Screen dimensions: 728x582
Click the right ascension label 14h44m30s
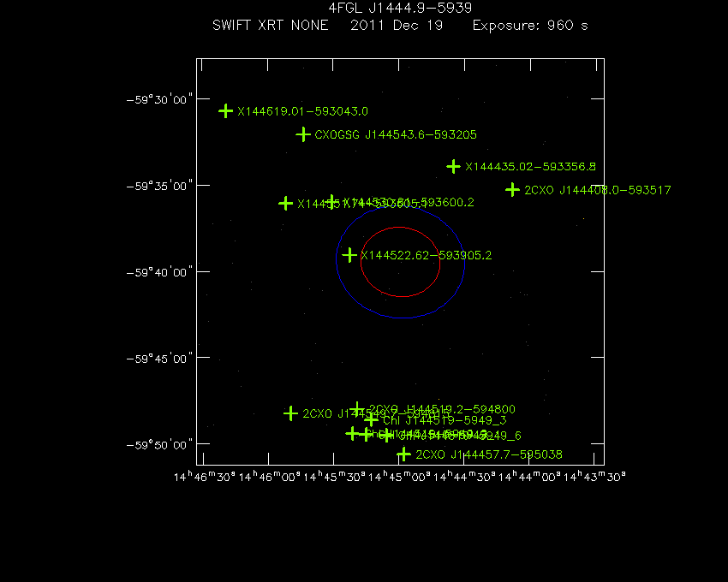pyautogui.click(x=465, y=477)
